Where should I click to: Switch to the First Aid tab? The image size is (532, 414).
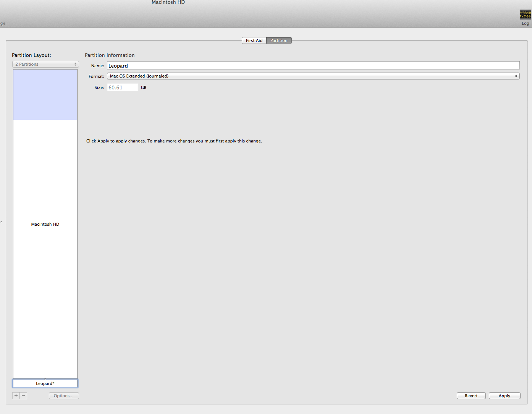pos(254,40)
